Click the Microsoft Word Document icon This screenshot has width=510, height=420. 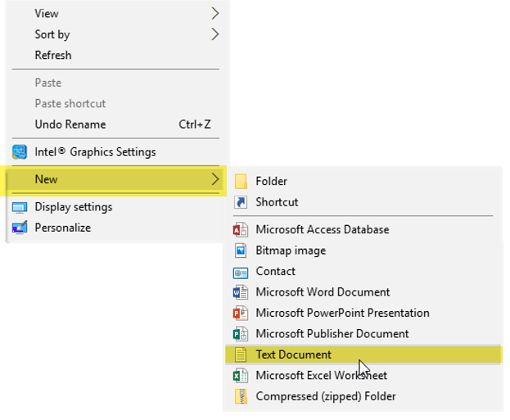pos(241,292)
